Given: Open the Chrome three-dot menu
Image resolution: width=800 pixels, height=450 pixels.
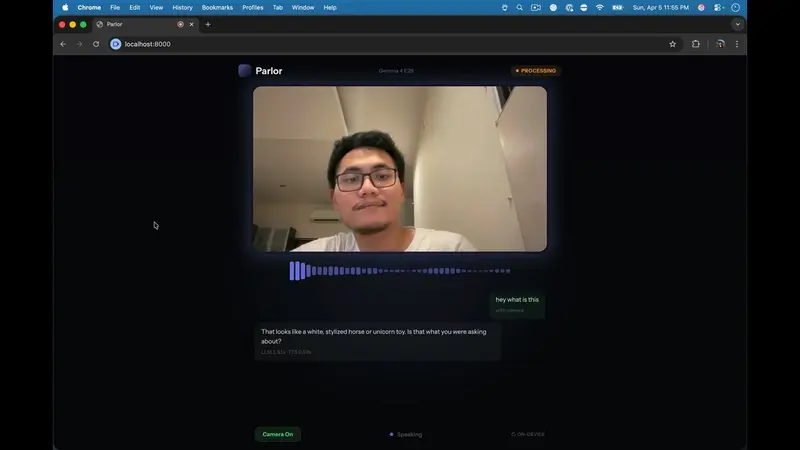Looking at the screenshot, I should tap(737, 44).
